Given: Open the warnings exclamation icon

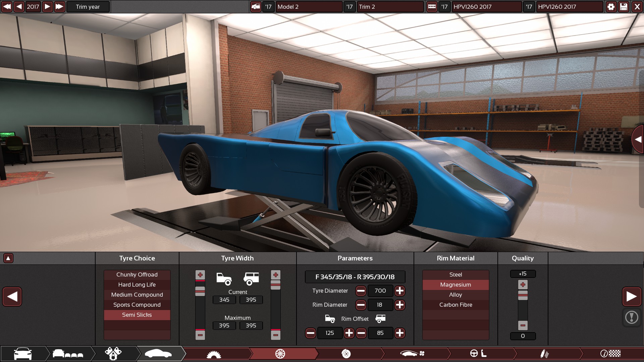Looking at the screenshot, I should tap(632, 317).
